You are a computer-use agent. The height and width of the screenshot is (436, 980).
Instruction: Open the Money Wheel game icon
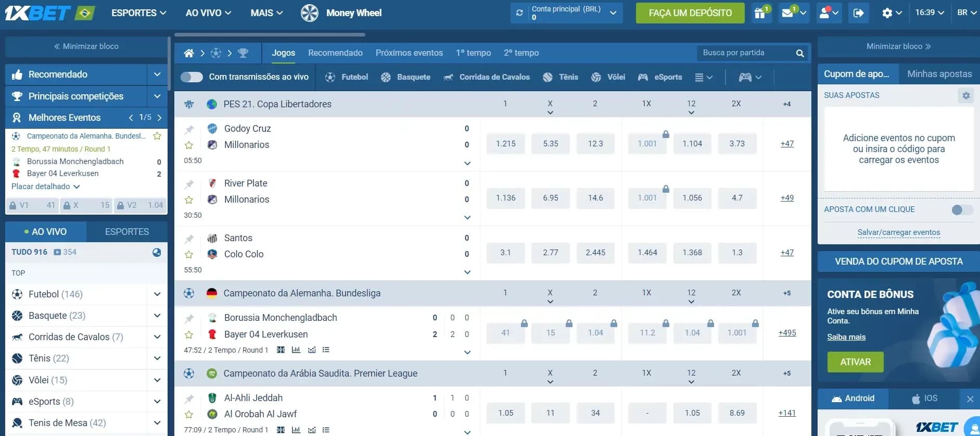[x=309, y=13]
